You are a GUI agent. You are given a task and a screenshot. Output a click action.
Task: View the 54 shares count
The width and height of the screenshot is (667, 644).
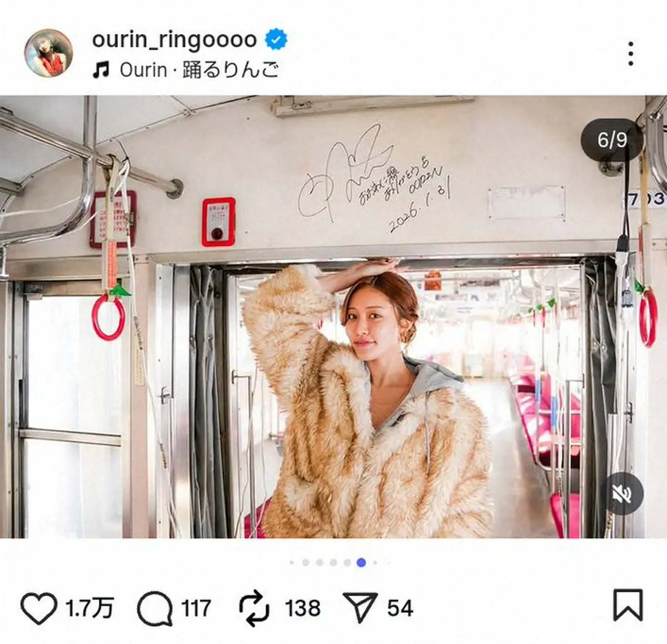pyautogui.click(x=400, y=608)
